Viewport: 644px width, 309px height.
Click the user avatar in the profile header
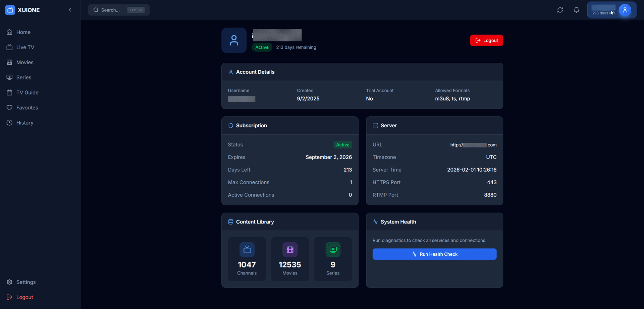(x=234, y=40)
